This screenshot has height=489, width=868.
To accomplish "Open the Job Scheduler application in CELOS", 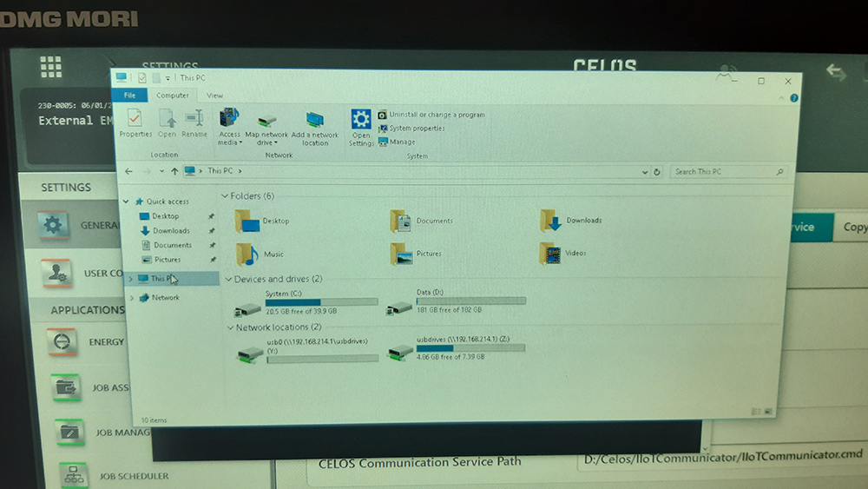I will tap(114, 476).
